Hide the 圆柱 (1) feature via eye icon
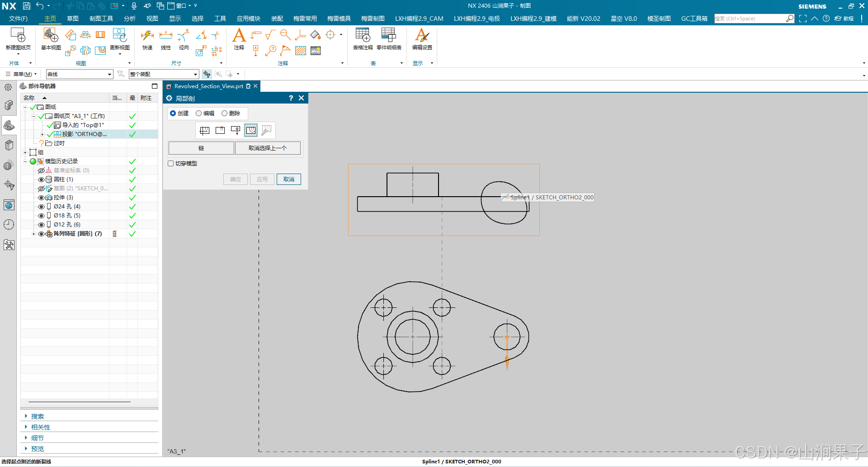 point(41,179)
